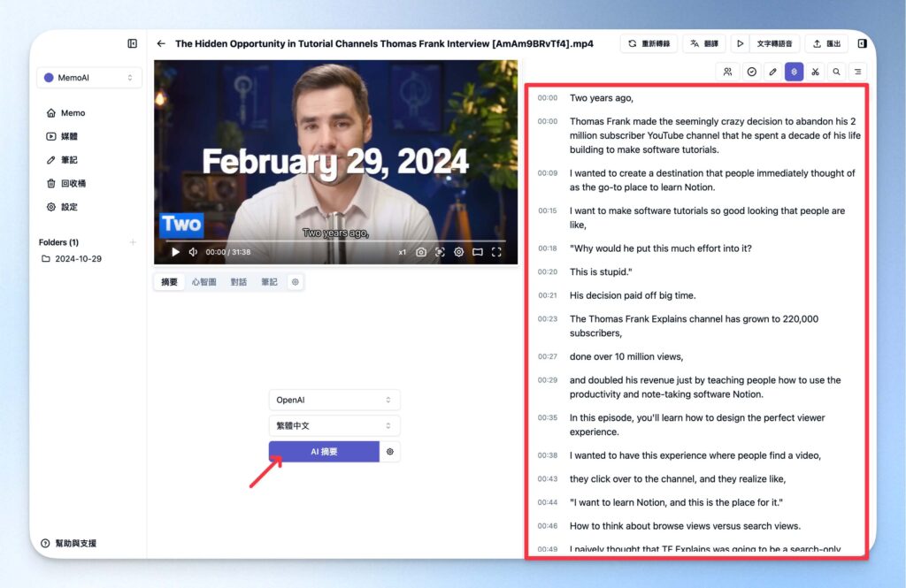Click the gear icon beside tabs

[x=296, y=282]
